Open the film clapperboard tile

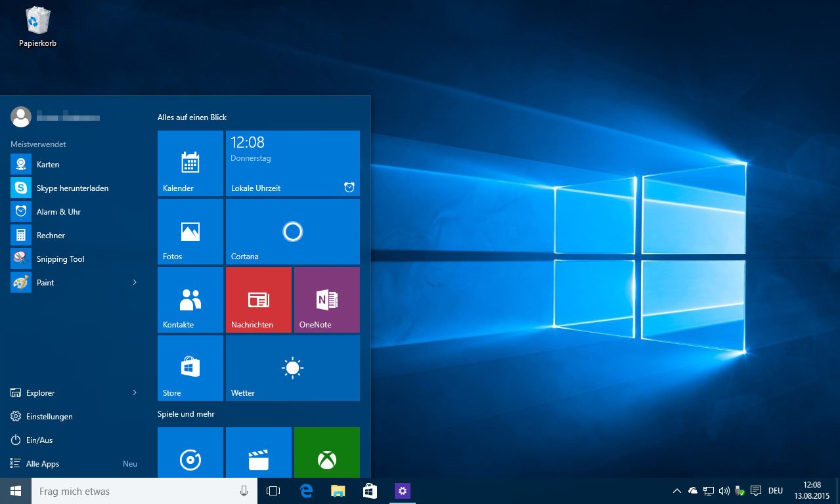(259, 452)
